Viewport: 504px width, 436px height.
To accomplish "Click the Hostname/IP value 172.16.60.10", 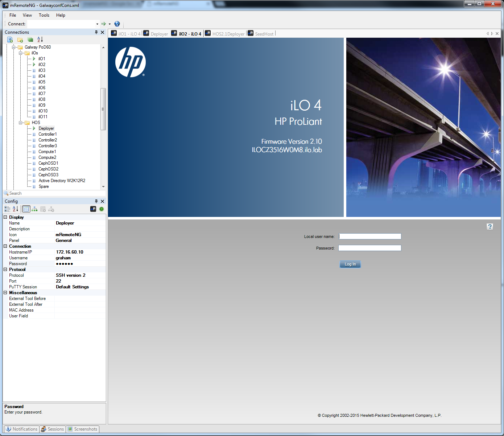I will (70, 252).
